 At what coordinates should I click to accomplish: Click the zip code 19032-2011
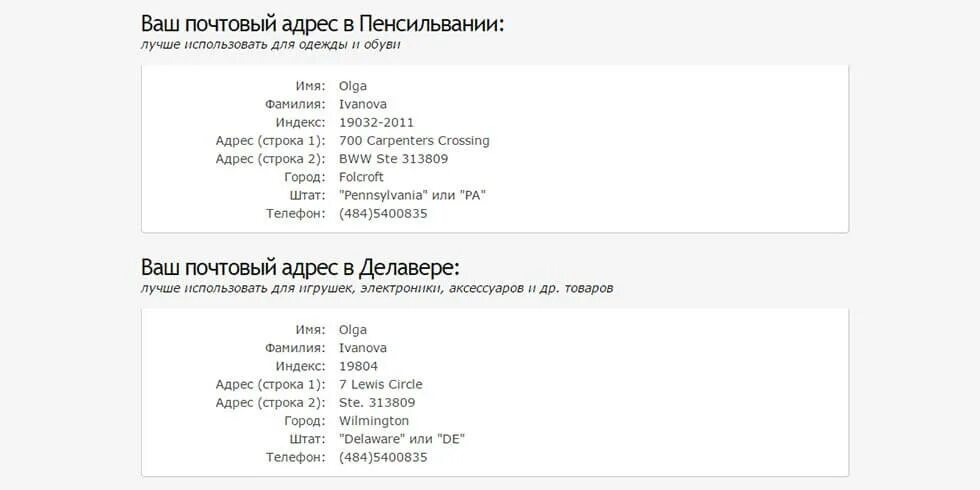pos(376,122)
